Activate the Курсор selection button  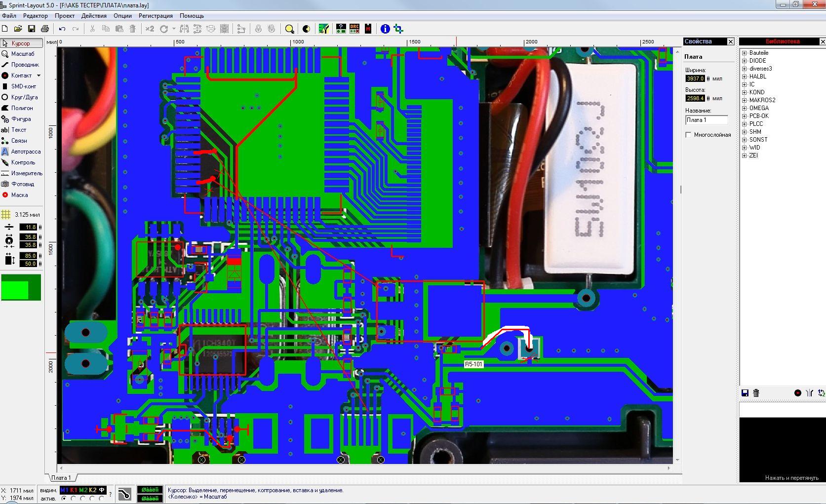(21, 43)
